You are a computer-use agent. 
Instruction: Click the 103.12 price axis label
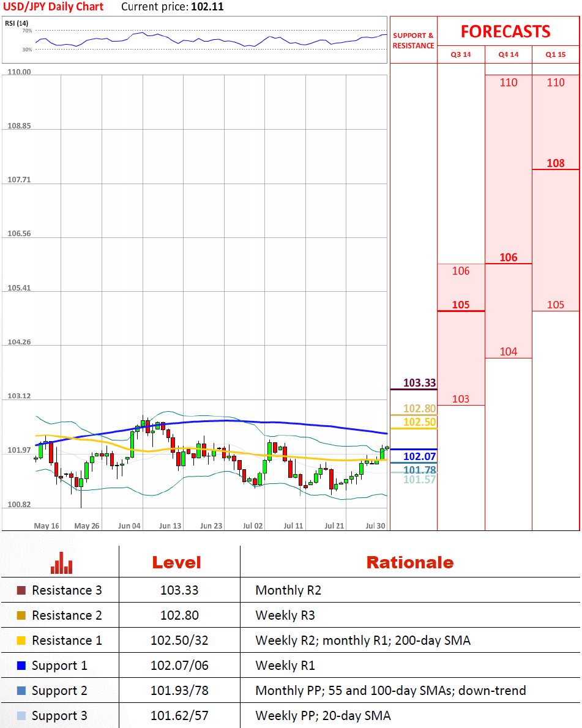(x=19, y=396)
